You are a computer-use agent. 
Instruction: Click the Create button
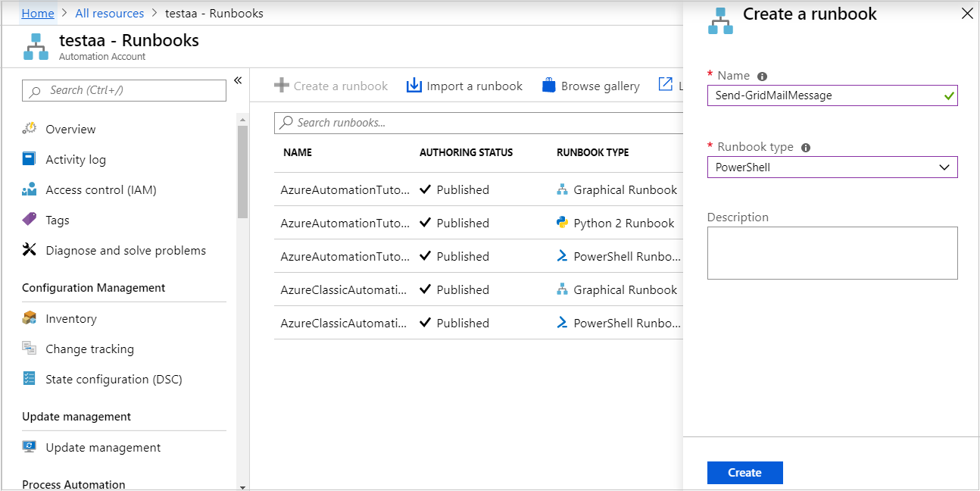(x=744, y=472)
